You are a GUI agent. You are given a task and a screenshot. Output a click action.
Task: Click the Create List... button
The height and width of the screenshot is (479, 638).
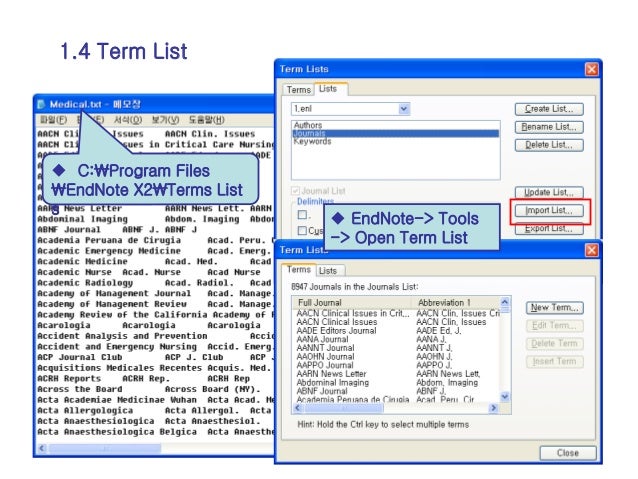pyautogui.click(x=549, y=109)
